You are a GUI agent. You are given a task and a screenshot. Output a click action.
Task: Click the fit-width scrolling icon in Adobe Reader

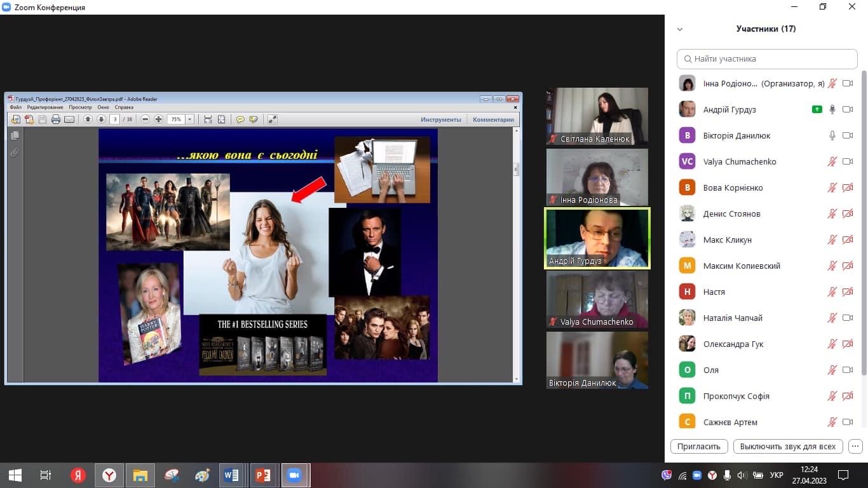click(x=208, y=119)
